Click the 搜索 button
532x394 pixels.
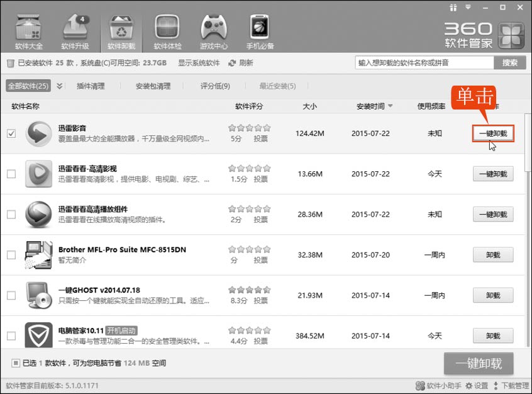pos(509,63)
